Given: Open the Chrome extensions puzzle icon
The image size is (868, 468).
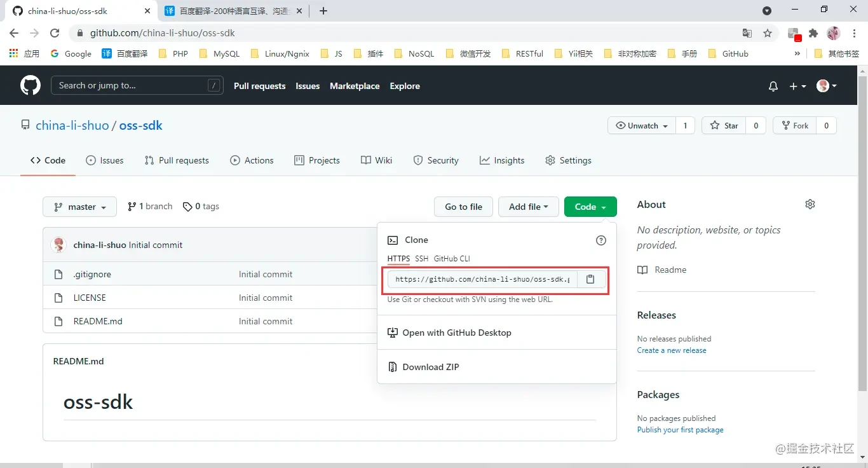Looking at the screenshot, I should click(813, 33).
